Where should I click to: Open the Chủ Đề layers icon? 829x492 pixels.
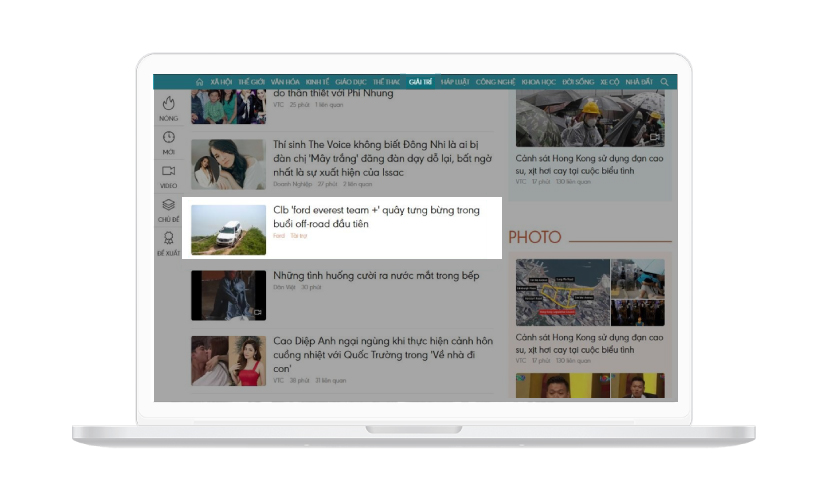pos(168,204)
